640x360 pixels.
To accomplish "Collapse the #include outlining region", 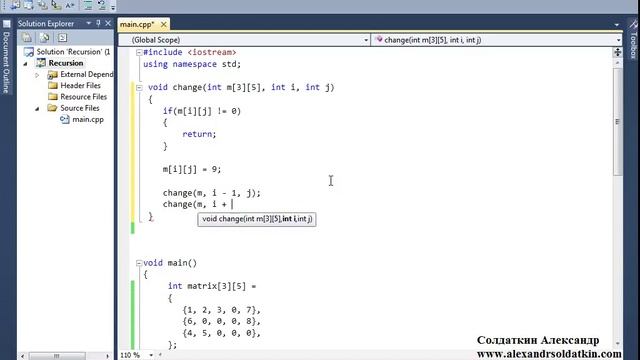I will click(139, 52).
